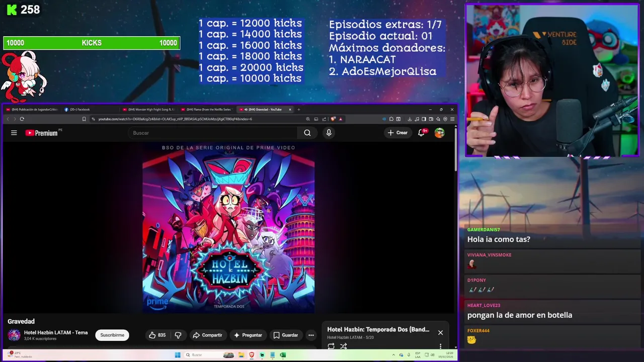Bookmark this page in the browser
Screen dimensions: 644x362
click(84, 119)
